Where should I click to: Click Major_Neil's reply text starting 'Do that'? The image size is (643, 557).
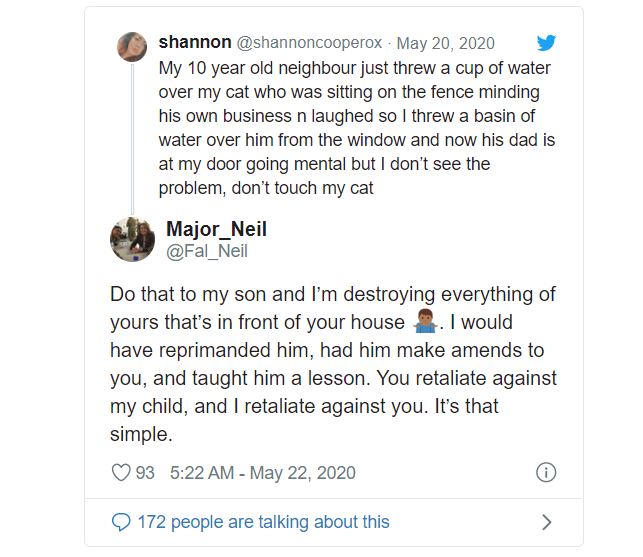pyautogui.click(x=332, y=365)
